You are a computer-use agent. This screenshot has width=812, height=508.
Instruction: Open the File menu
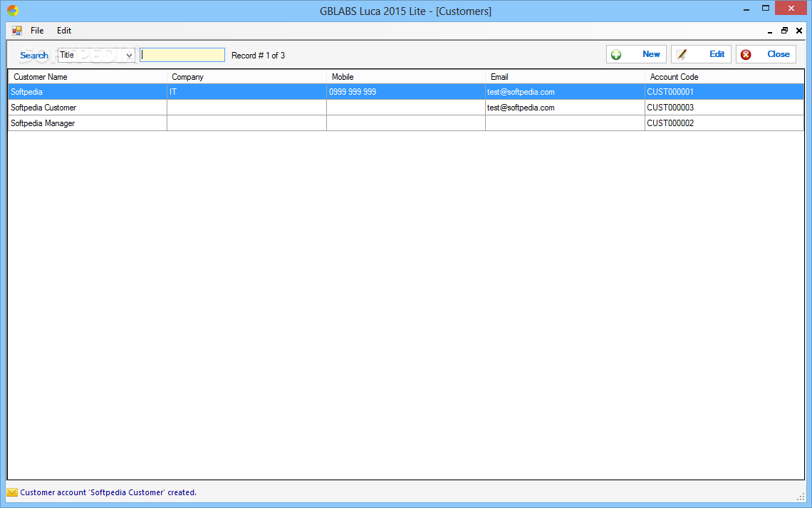(x=37, y=31)
